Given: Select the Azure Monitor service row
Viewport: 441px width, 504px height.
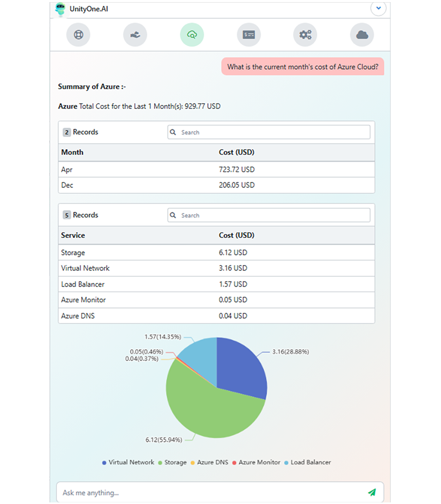Looking at the screenshot, I should (x=216, y=300).
